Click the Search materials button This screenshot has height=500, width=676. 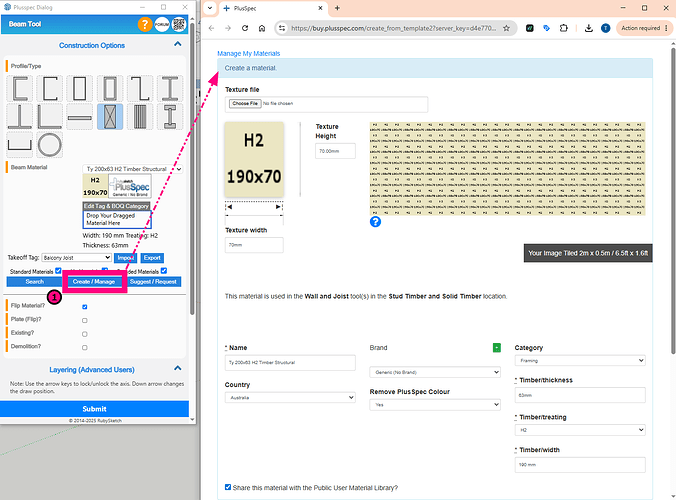point(34,281)
